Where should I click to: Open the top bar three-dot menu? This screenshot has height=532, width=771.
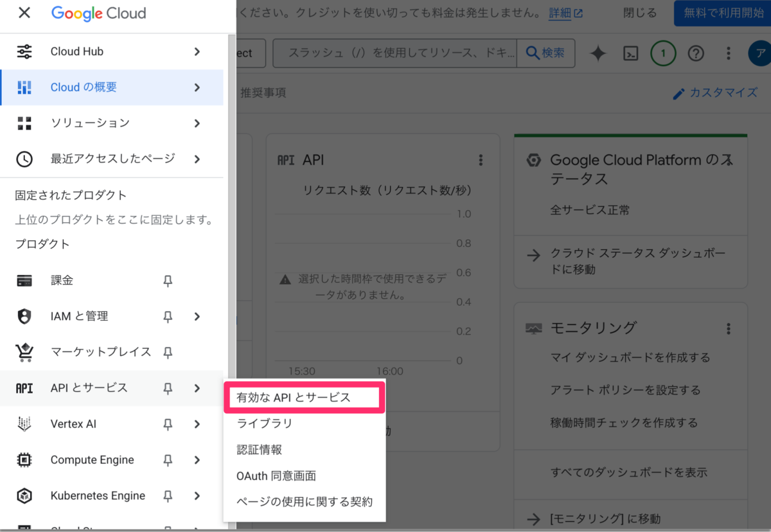click(x=729, y=53)
